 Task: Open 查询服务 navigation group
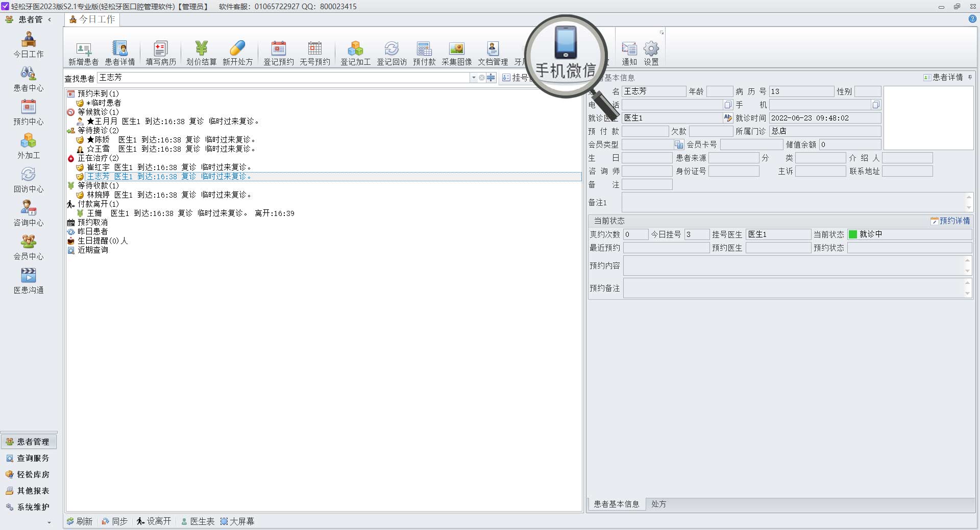click(29, 458)
